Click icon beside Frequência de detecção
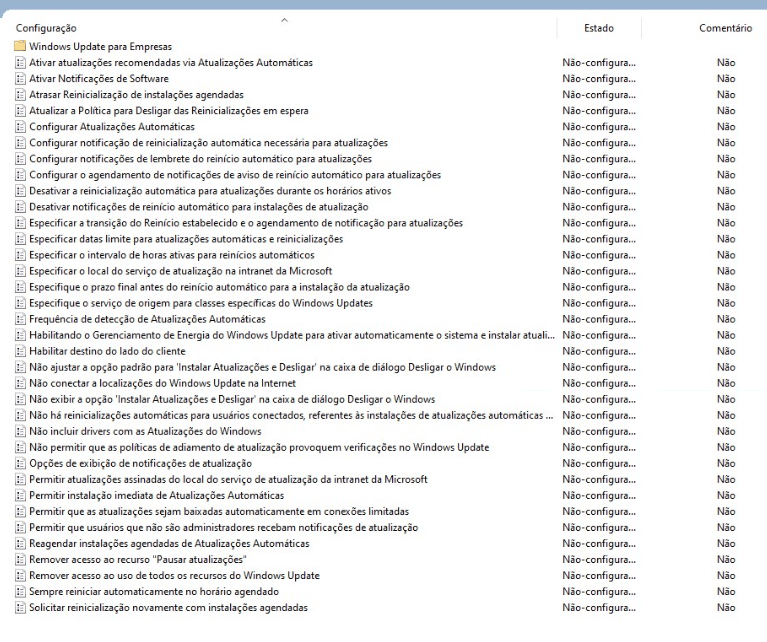The width and height of the screenshot is (767, 642). pyautogui.click(x=20, y=319)
